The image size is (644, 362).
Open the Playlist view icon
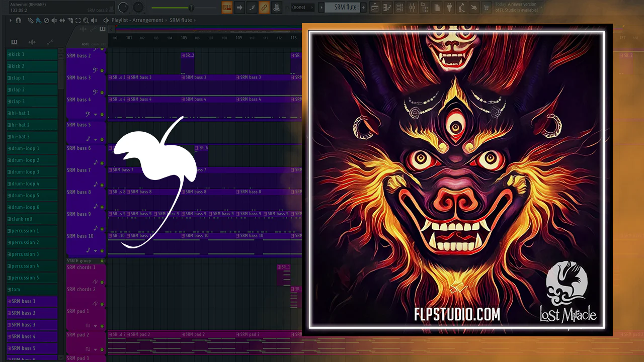click(375, 8)
